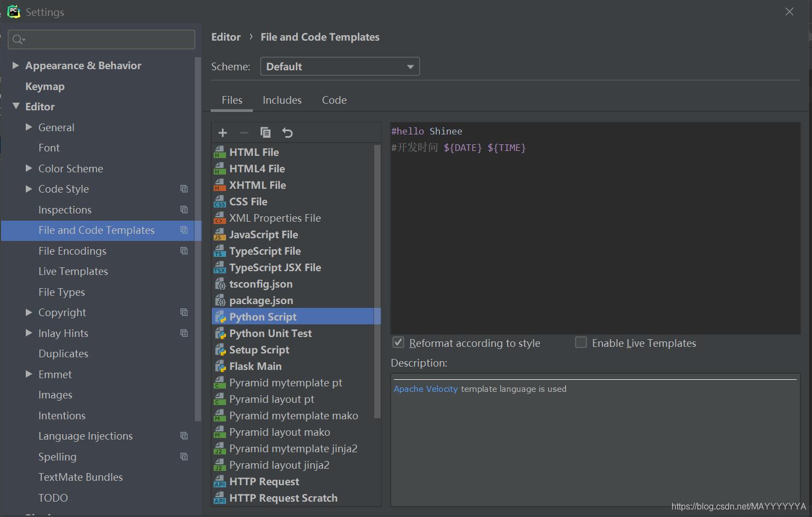812x517 pixels.
Task: Select the package.json template icon
Action: (220, 300)
